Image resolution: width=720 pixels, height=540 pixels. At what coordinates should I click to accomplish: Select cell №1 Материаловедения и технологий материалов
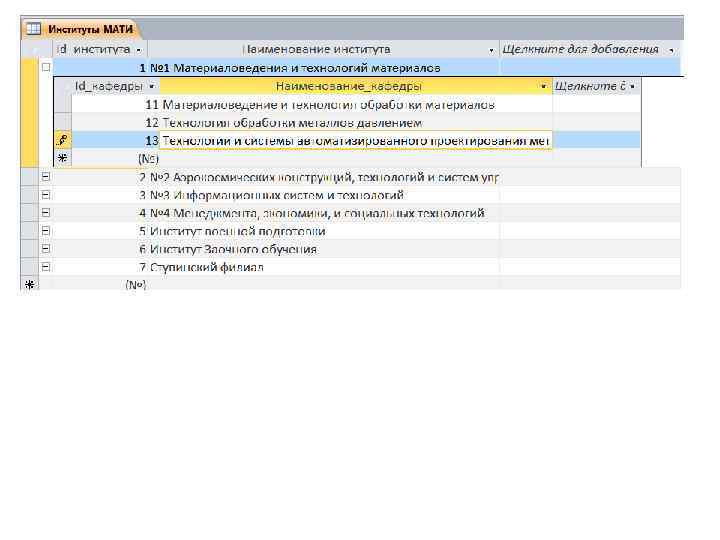pos(323,68)
